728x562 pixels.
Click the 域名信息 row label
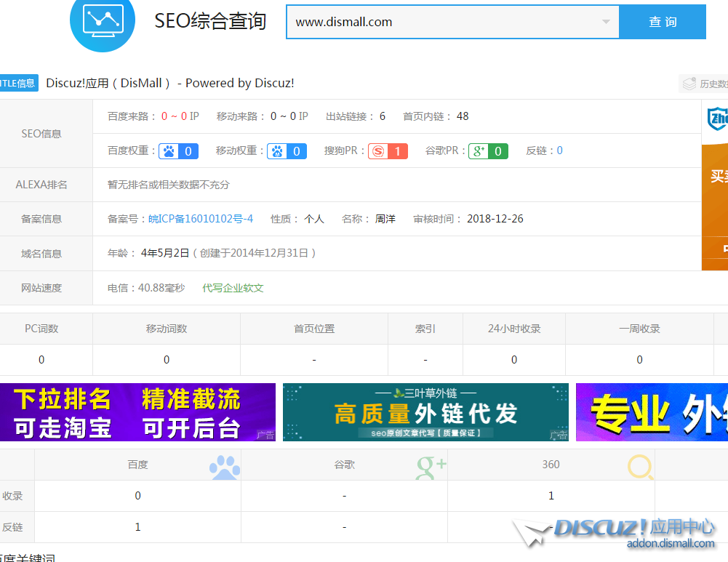click(41, 254)
